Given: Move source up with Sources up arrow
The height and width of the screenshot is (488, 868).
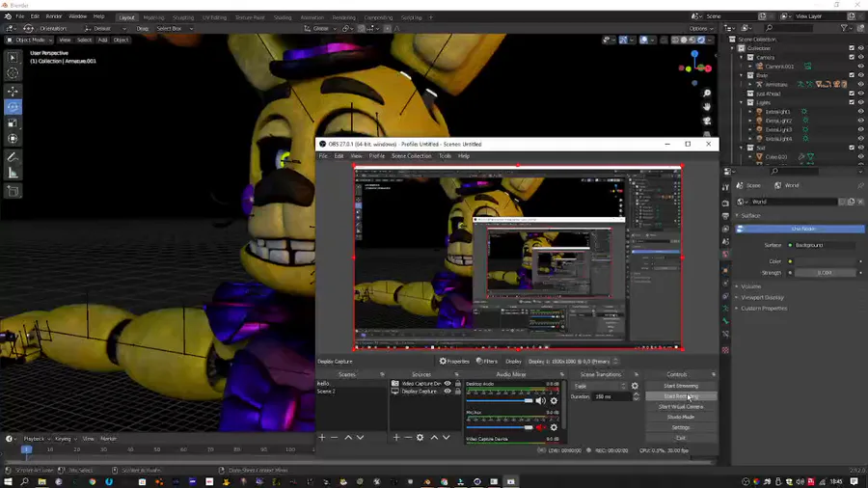Looking at the screenshot, I should pyautogui.click(x=435, y=437).
